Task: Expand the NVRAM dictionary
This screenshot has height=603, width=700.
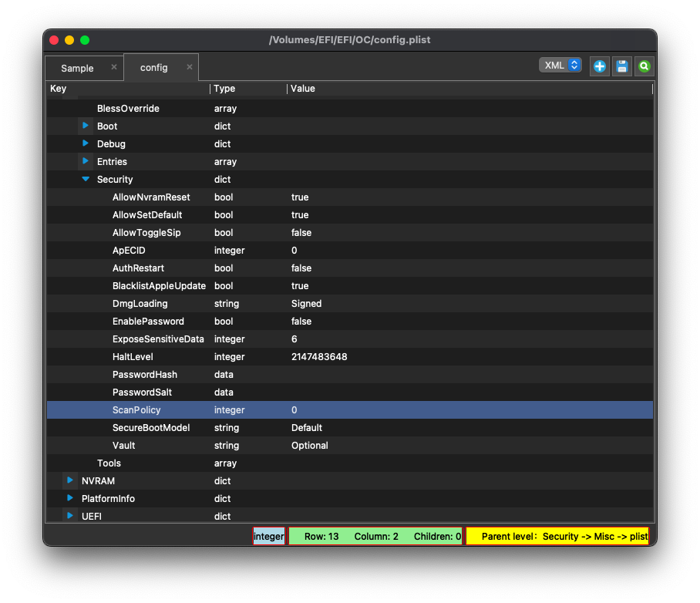Action: (x=69, y=480)
